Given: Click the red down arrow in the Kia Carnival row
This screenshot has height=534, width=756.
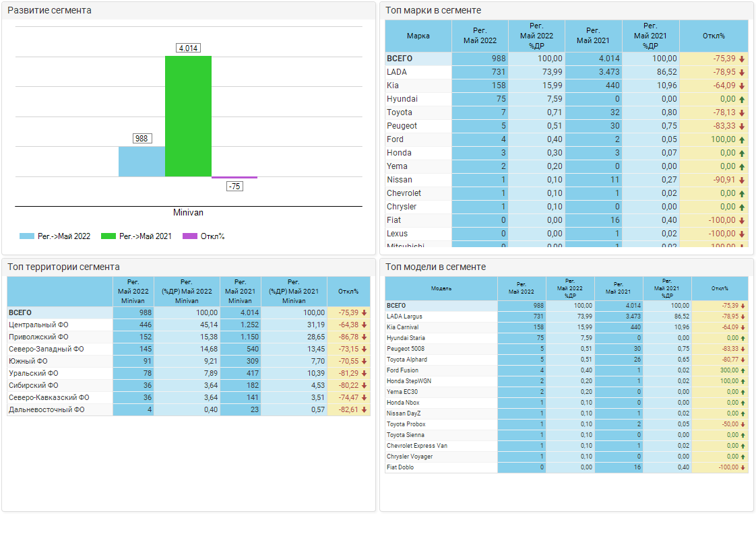Looking at the screenshot, I should pos(743,327).
